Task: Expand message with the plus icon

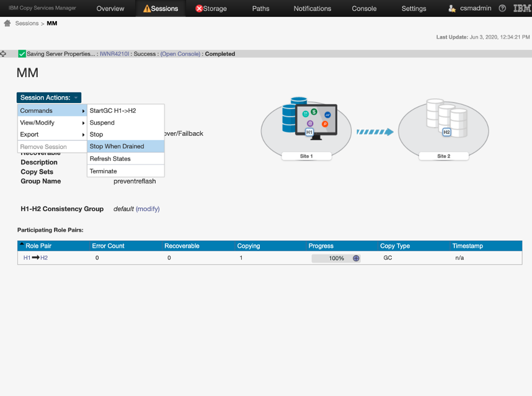Action: point(3,53)
